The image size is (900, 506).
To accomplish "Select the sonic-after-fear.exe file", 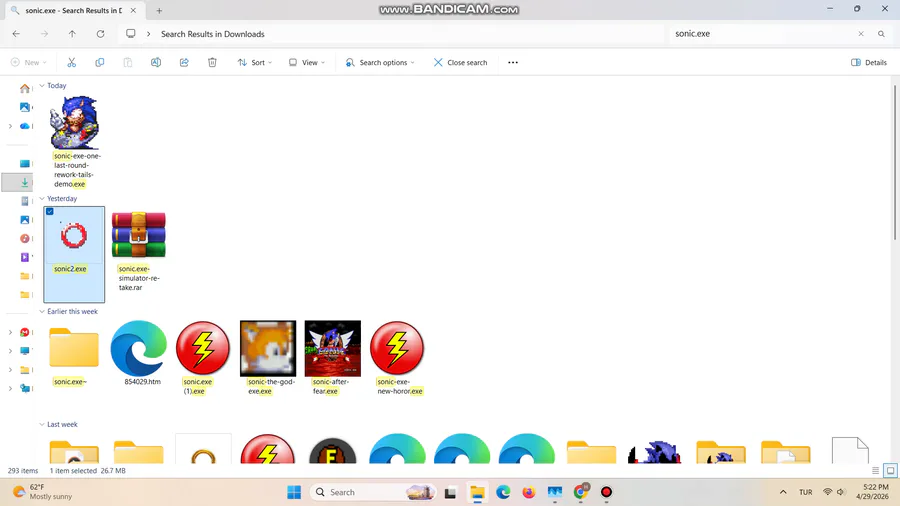I will [332, 358].
